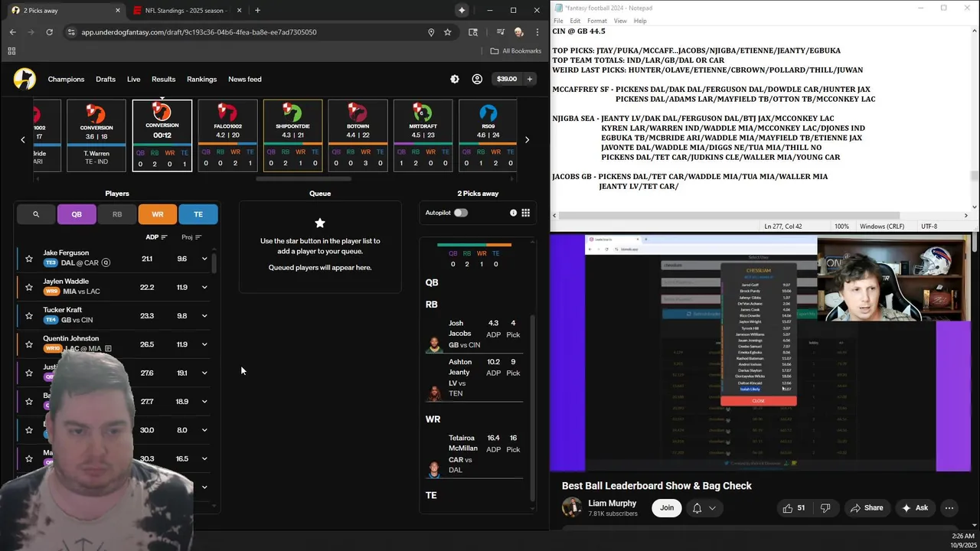Expand Tucker Kraft player details
Viewport: 980px width, 551px height.
[204, 315]
